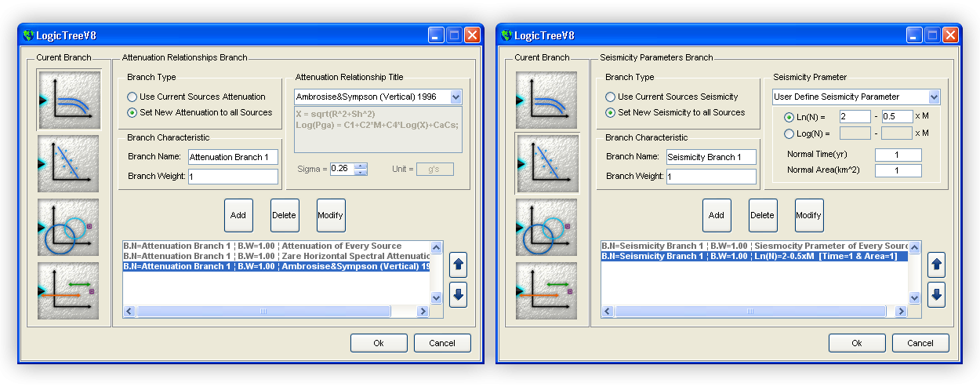This screenshot has height=387, width=980.
Task: Select attenuation curve icon in Seismicity window
Action: point(547,100)
